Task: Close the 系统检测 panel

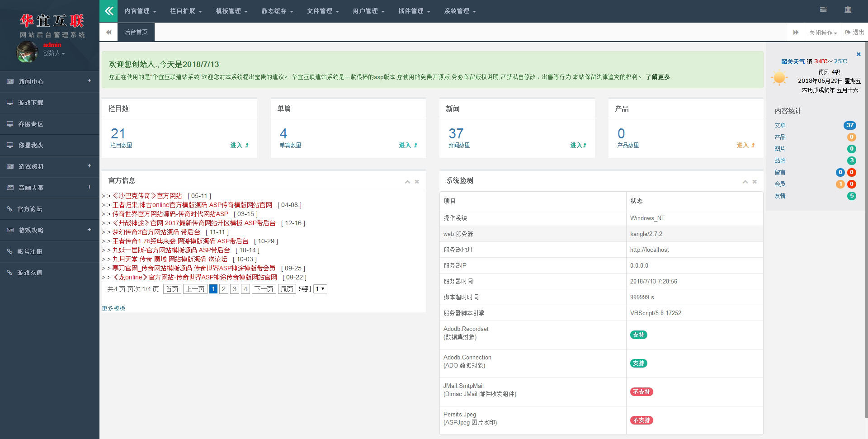Action: coord(755,182)
